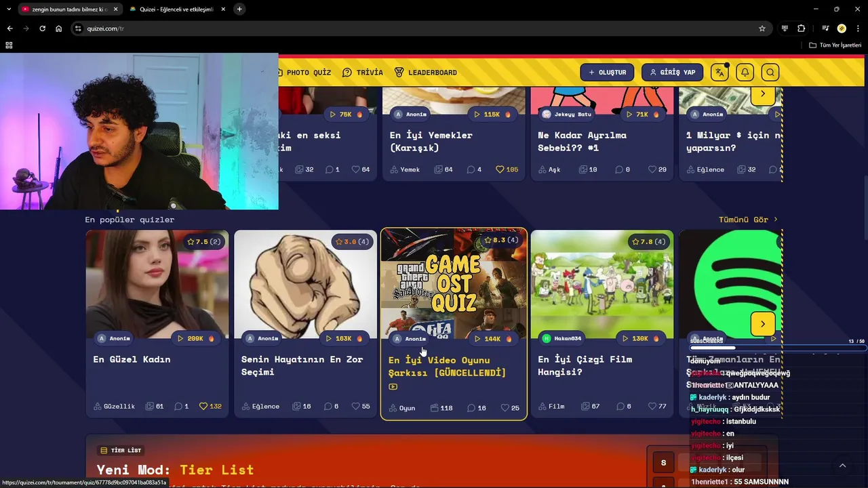This screenshot has width=868, height=488.
Task: Click the Giriş Yap login button
Action: (x=672, y=73)
